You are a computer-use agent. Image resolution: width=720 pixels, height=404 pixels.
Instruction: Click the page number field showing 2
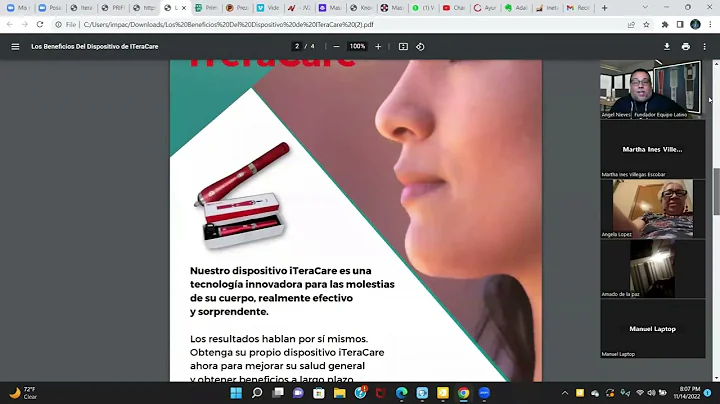click(297, 46)
